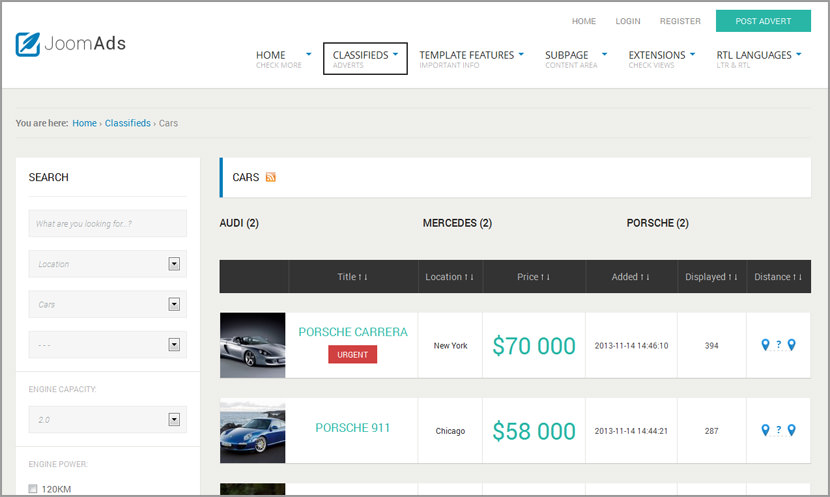Open the Porsche Carrera listing title
This screenshot has height=497, width=830.
pyautogui.click(x=353, y=332)
